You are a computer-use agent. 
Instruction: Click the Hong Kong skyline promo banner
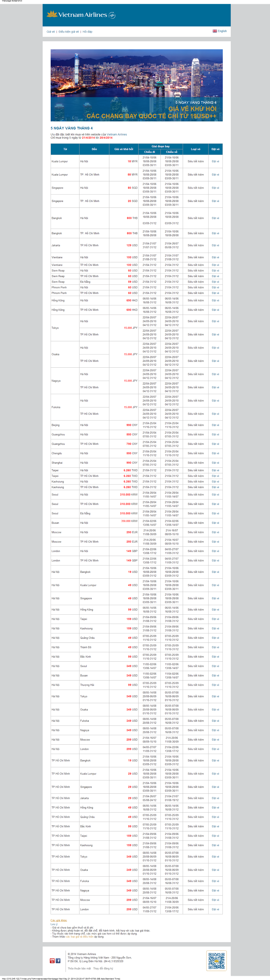tap(137, 85)
